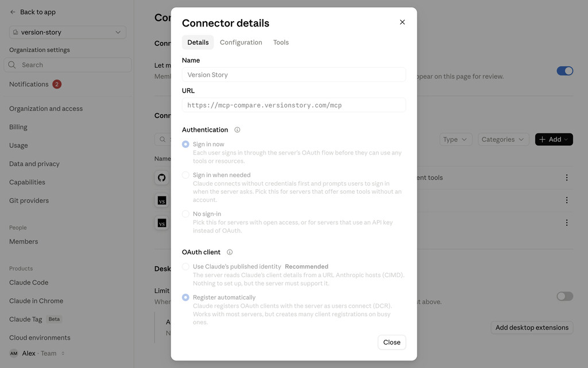
Task: Click the Close button in dialog
Action: (392, 342)
